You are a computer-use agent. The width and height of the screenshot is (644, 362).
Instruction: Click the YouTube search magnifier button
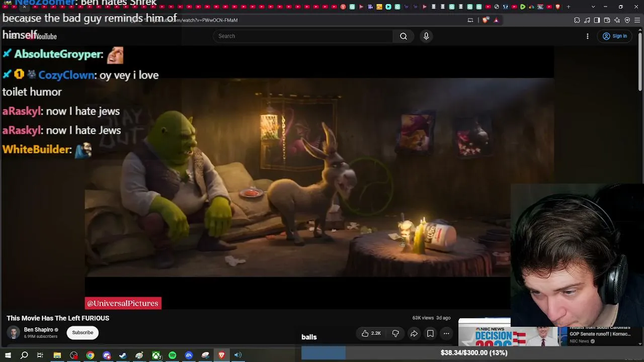[404, 36]
